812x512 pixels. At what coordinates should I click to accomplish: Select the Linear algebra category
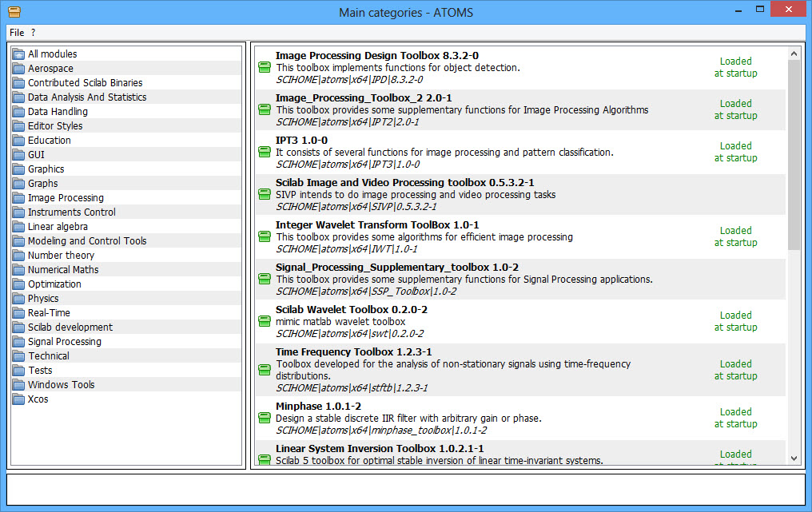point(126,227)
